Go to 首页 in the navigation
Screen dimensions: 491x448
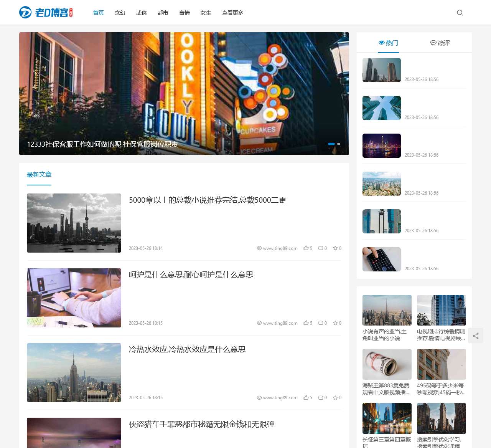point(99,13)
